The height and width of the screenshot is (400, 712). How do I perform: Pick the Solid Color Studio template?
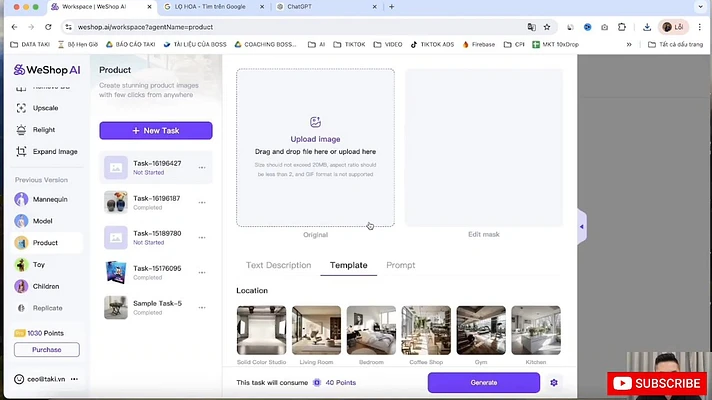pyautogui.click(x=262, y=330)
